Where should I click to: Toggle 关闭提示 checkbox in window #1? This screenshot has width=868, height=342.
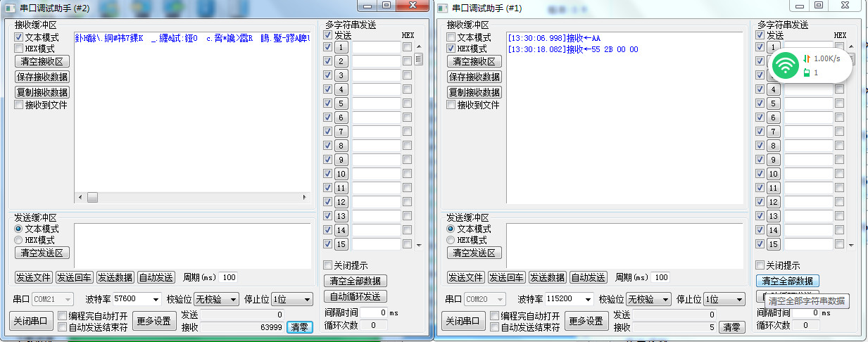tap(760, 265)
